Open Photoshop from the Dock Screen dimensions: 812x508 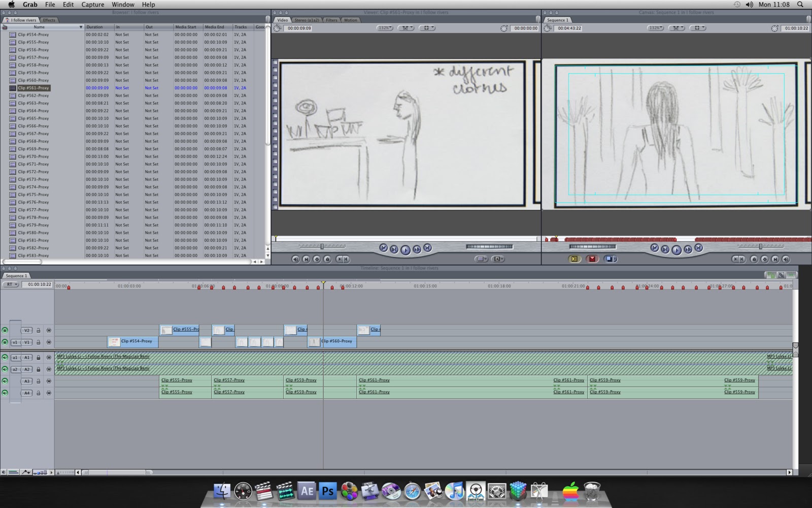click(x=328, y=491)
